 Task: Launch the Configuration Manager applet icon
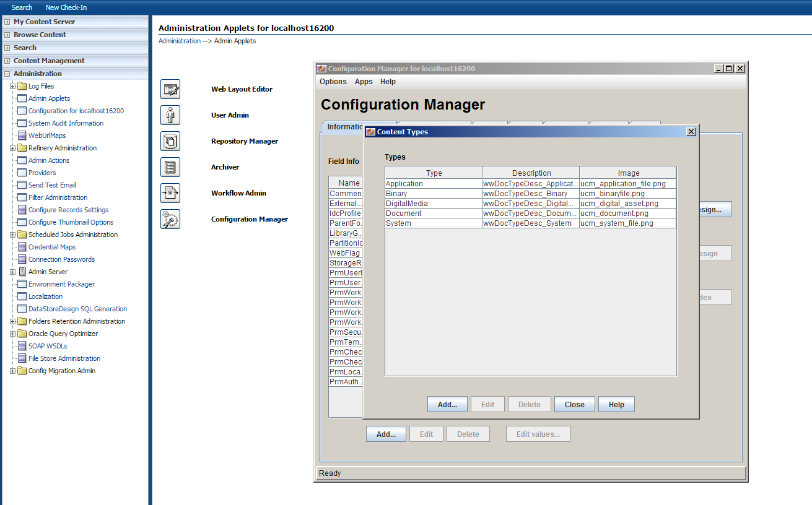click(170, 219)
